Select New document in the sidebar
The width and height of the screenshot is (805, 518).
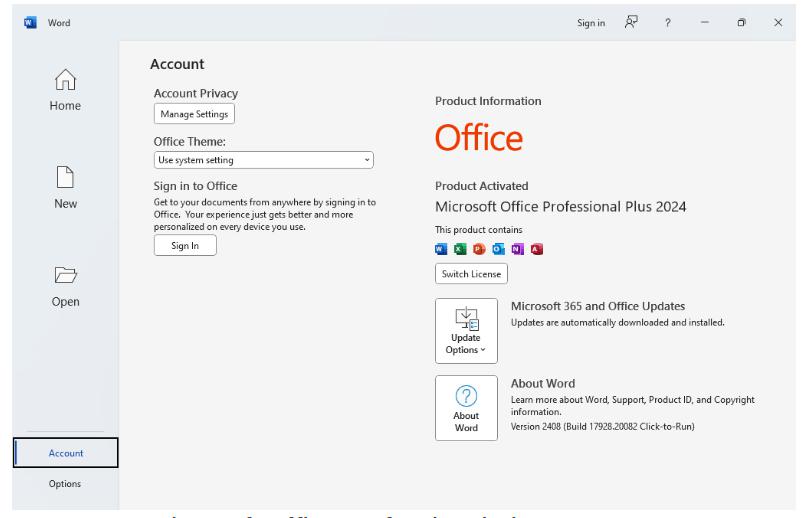65,188
